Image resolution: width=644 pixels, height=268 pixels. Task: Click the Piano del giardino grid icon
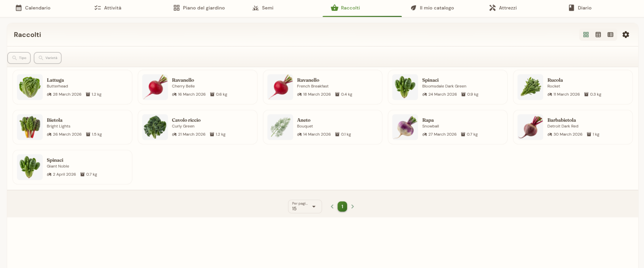coord(177,8)
